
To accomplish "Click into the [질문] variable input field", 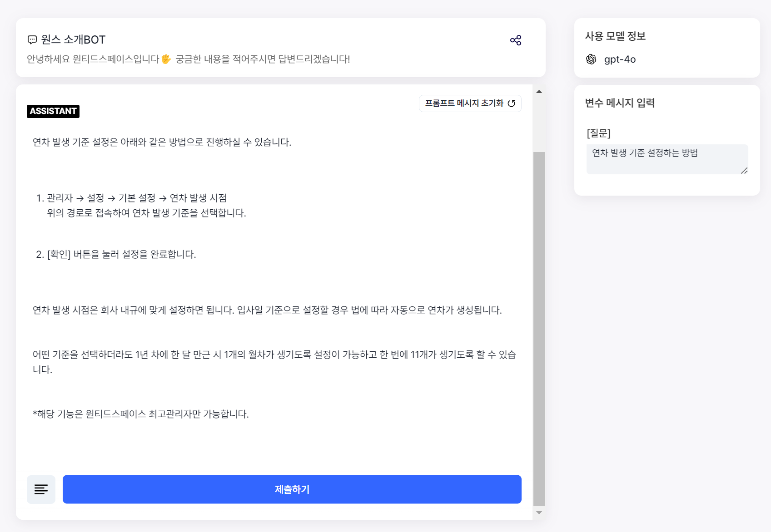I will pyautogui.click(x=667, y=159).
